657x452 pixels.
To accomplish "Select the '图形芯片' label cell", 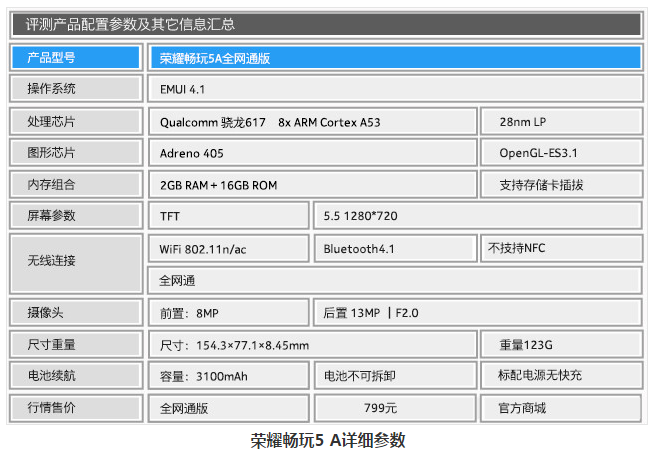I will click(x=76, y=152).
